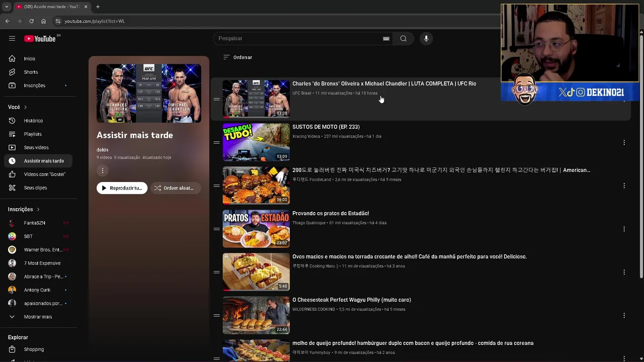Open the dekin channel link
The image size is (644, 362).
click(102, 150)
